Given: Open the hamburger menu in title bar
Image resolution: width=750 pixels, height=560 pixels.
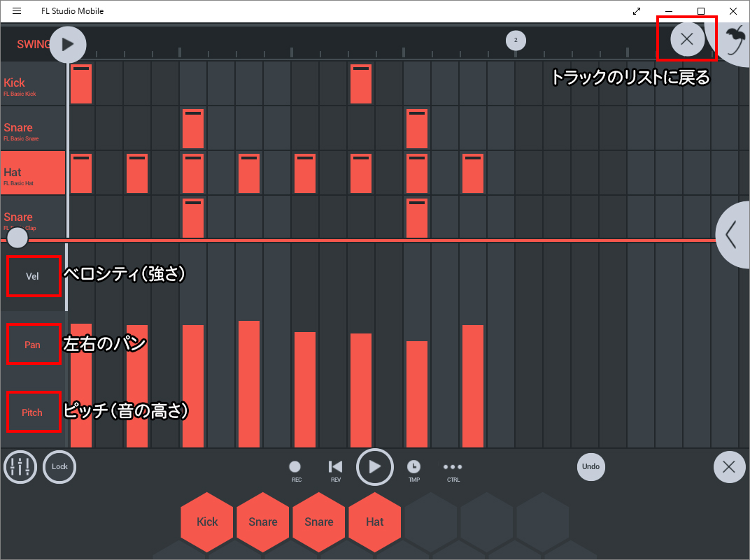Looking at the screenshot, I should (17, 11).
